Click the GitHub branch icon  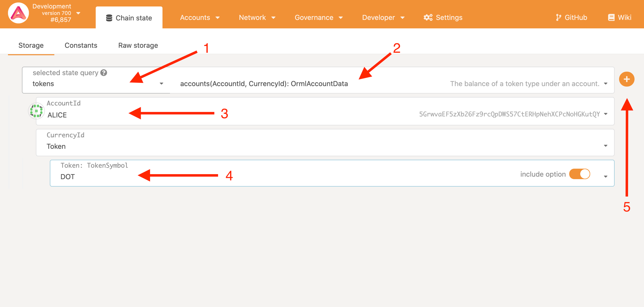click(x=558, y=18)
